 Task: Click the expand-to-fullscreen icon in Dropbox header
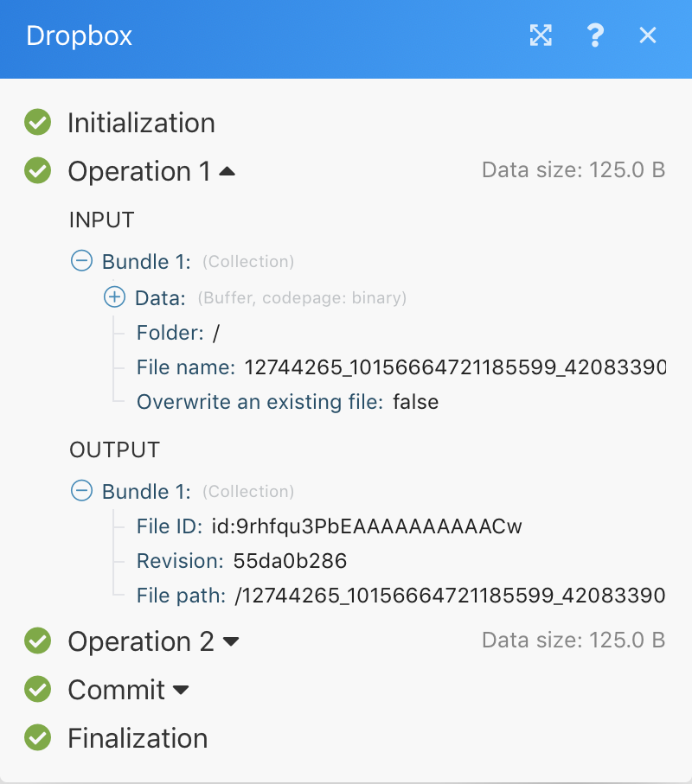click(x=541, y=35)
